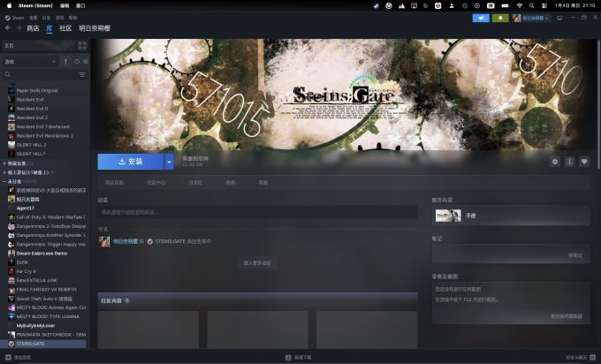
Task: Add STEINS;GATE to favorites heart
Action: pyautogui.click(x=584, y=162)
